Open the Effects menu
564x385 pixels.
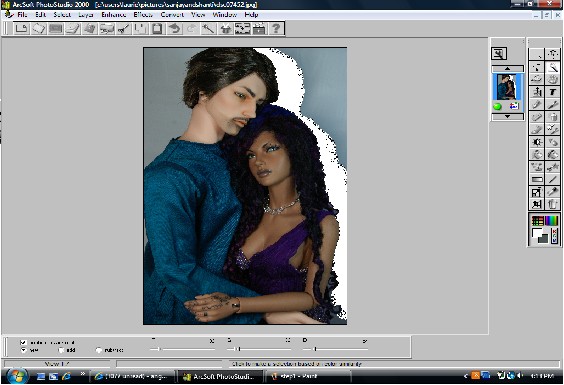(x=143, y=15)
